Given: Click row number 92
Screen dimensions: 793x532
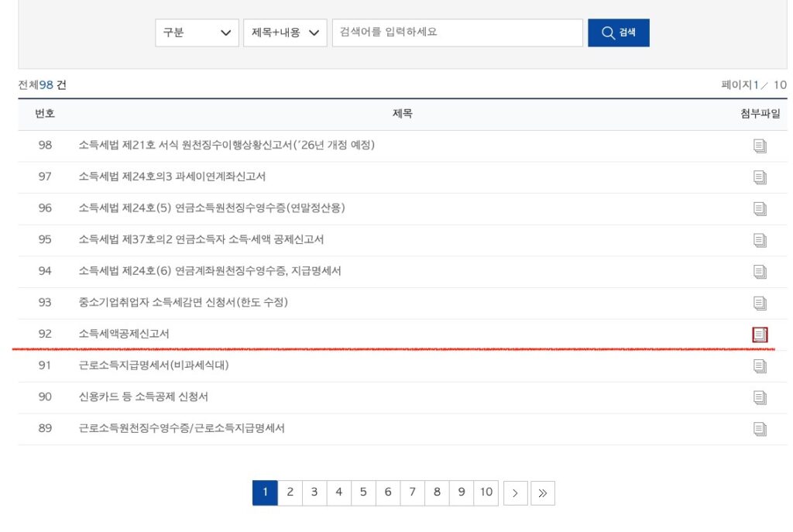Looking at the screenshot, I should click(45, 334).
